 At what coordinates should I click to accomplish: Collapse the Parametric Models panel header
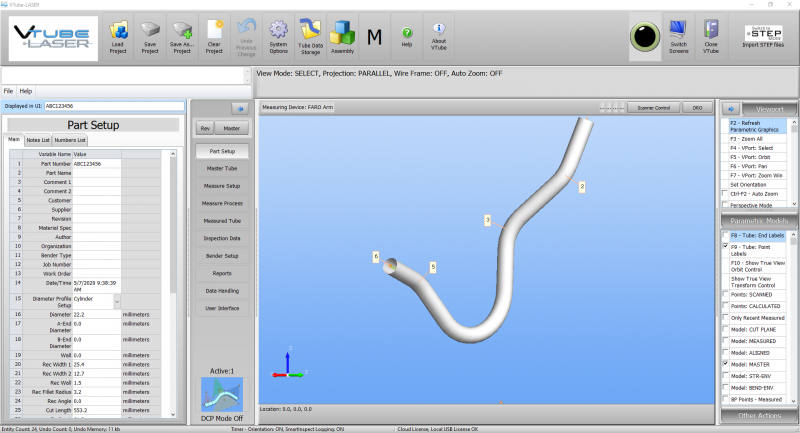click(759, 221)
